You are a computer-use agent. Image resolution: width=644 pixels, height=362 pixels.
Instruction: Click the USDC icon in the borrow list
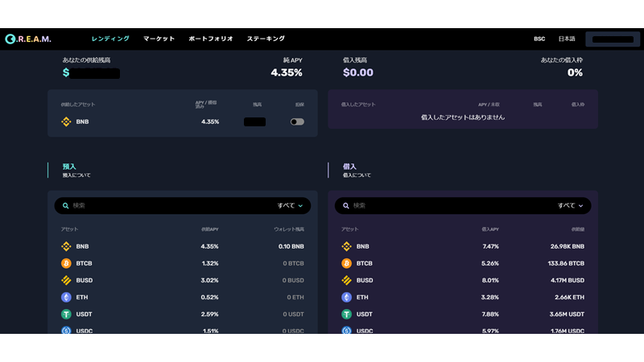point(347,330)
